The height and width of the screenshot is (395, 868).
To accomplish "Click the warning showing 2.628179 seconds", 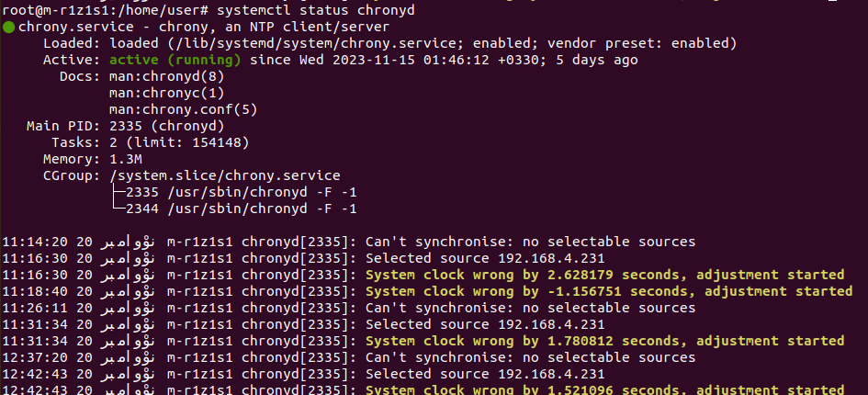I will pyautogui.click(x=604, y=275).
